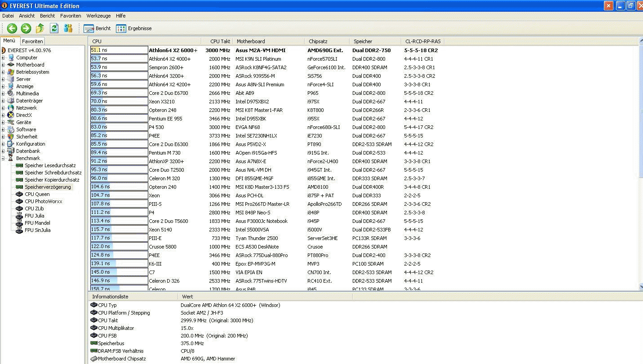The width and height of the screenshot is (643, 364).
Task: Open CPU Queen benchmark
Action: tap(37, 194)
